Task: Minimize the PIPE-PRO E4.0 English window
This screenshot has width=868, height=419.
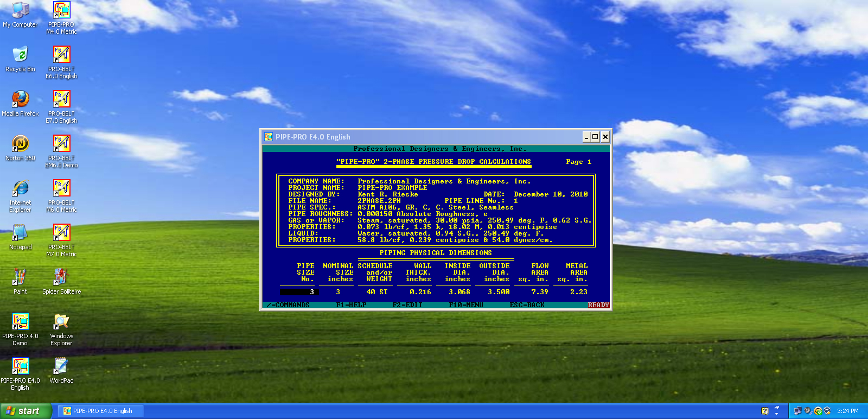Action: click(586, 137)
